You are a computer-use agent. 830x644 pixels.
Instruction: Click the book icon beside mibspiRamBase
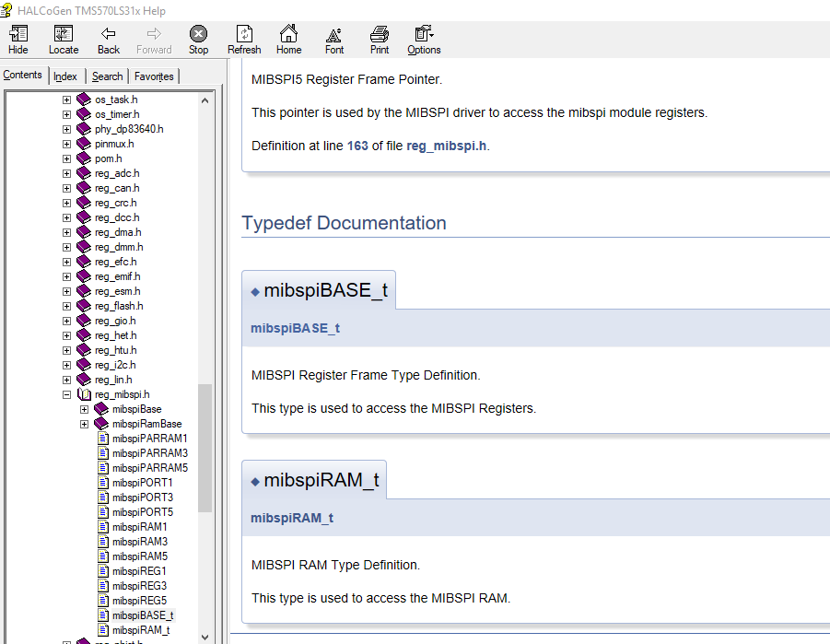[x=101, y=424]
